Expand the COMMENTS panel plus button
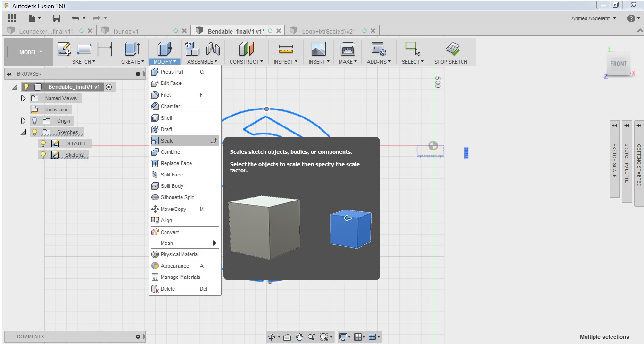This screenshot has width=644, height=344. pyautogui.click(x=138, y=337)
